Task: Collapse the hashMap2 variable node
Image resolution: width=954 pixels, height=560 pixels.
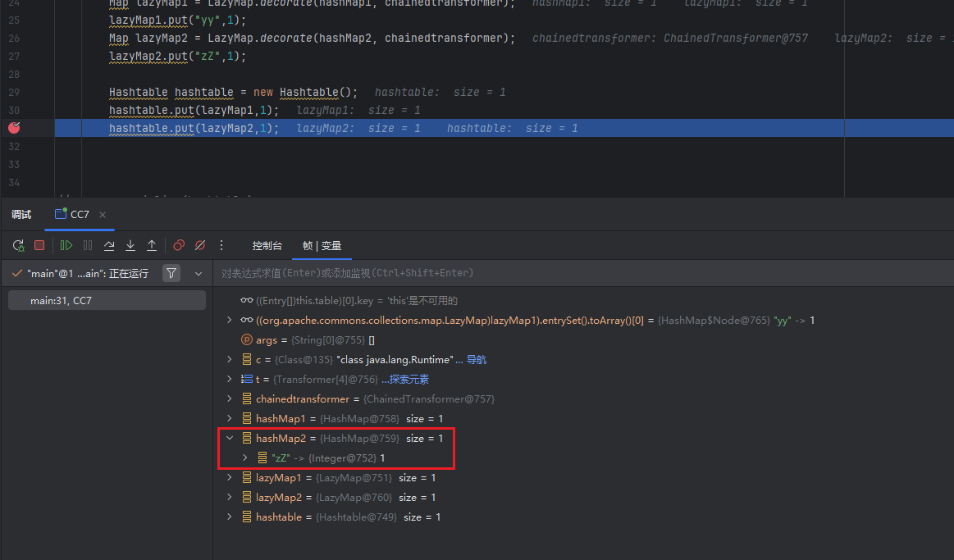Action: (230, 439)
